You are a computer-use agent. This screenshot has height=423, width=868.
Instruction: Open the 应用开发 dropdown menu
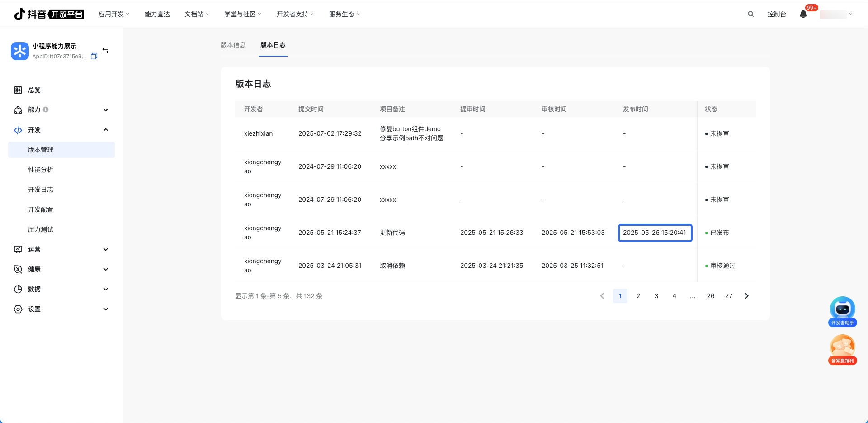(x=113, y=14)
